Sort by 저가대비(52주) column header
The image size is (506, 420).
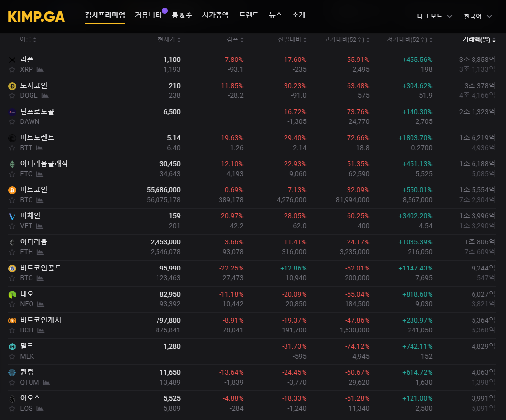(410, 40)
